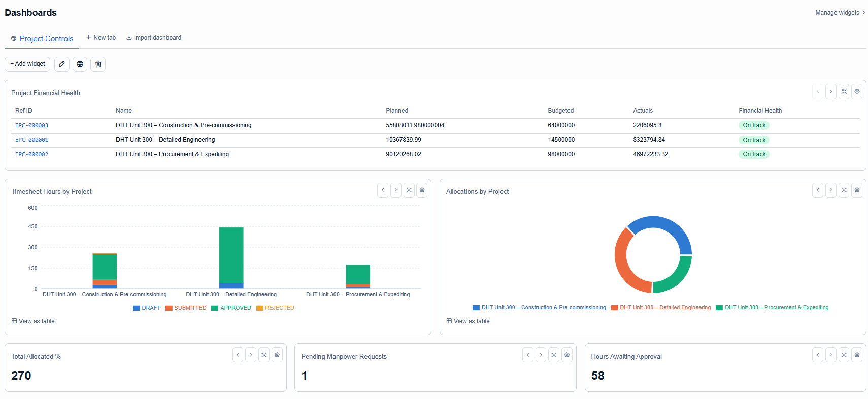The width and height of the screenshot is (868, 399).
Task: Click the Financial Health column header
Action: [x=760, y=111]
